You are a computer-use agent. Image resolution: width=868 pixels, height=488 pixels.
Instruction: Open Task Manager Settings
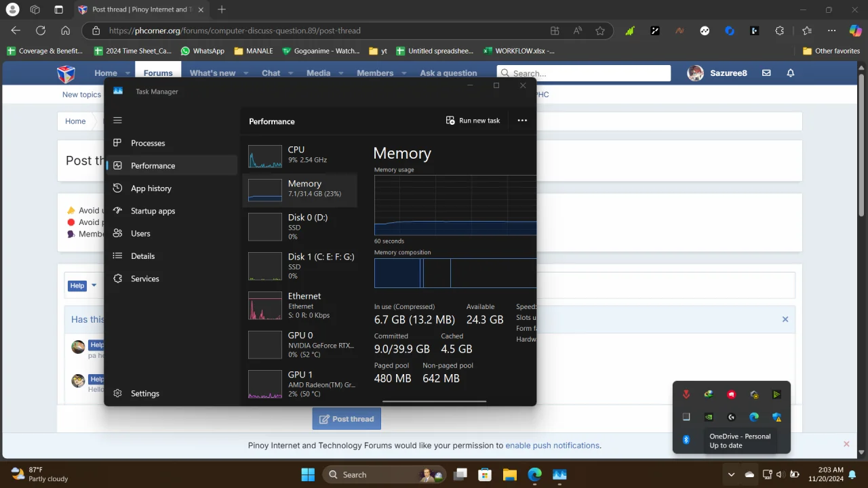(x=172, y=393)
